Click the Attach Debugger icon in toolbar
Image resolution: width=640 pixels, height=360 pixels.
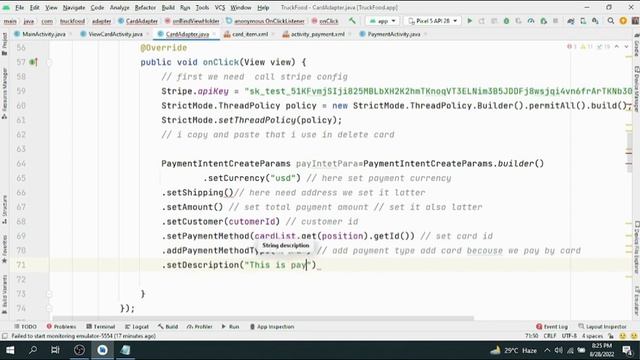pyautogui.click(x=543, y=21)
